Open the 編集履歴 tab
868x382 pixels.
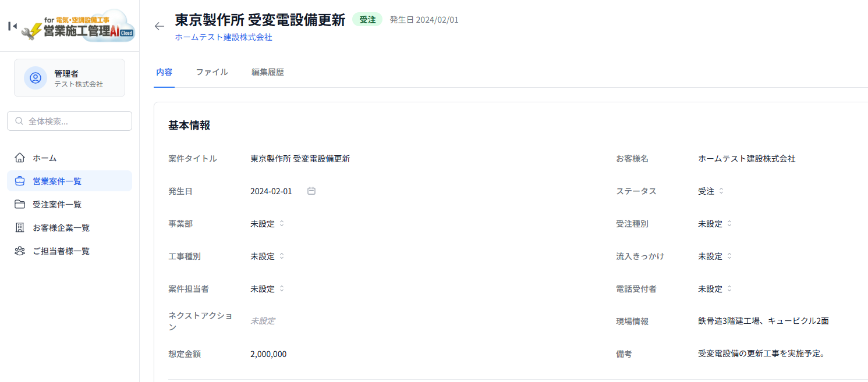(268, 72)
